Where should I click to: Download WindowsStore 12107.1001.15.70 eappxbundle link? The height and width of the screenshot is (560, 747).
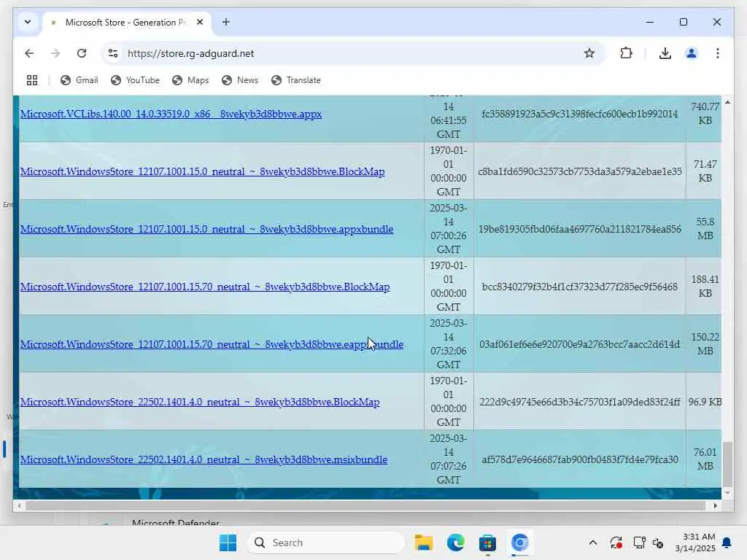click(x=212, y=344)
